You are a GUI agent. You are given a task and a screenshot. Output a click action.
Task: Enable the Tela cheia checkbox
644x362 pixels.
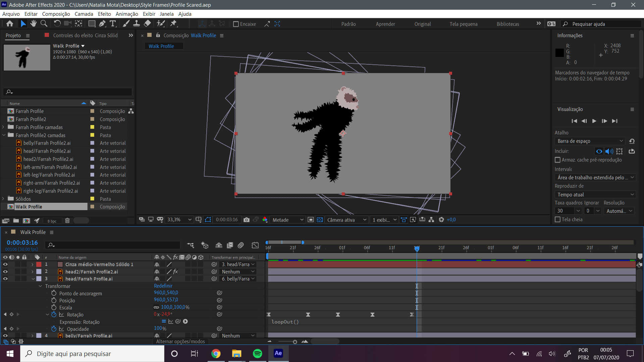(557, 220)
